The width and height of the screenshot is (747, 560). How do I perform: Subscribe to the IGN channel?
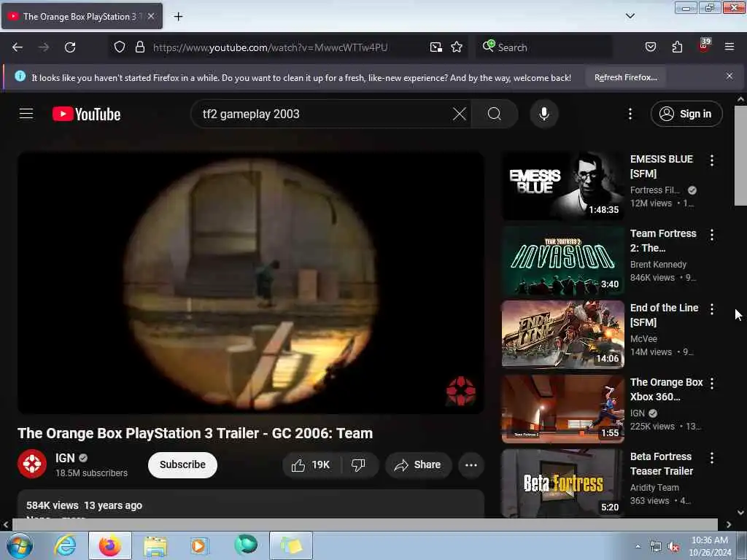pos(182,464)
